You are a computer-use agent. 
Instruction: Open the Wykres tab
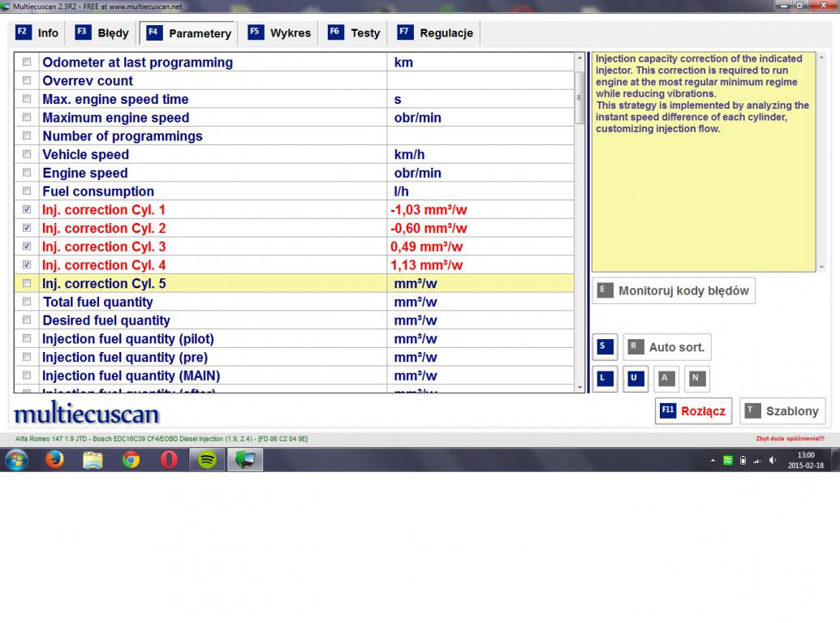coord(279,32)
